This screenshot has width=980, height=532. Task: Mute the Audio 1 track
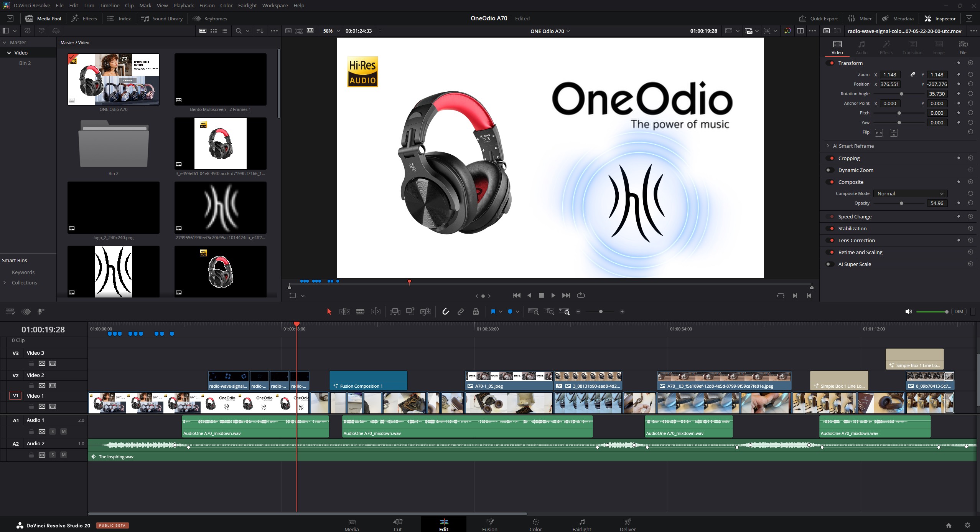click(64, 431)
